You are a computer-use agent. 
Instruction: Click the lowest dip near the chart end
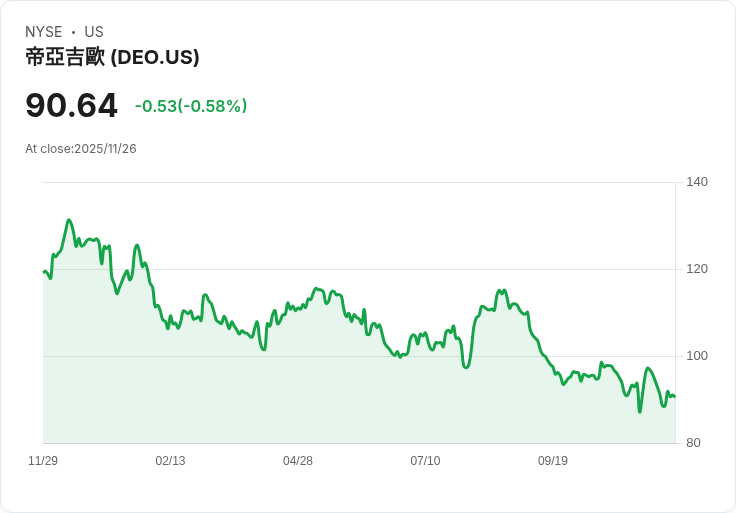point(640,412)
